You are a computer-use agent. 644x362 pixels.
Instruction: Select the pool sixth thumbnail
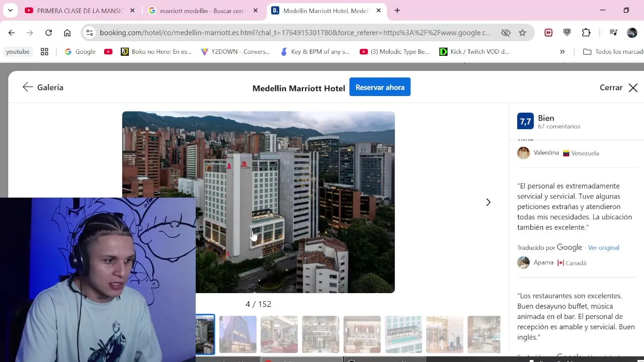pyautogui.click(x=404, y=334)
